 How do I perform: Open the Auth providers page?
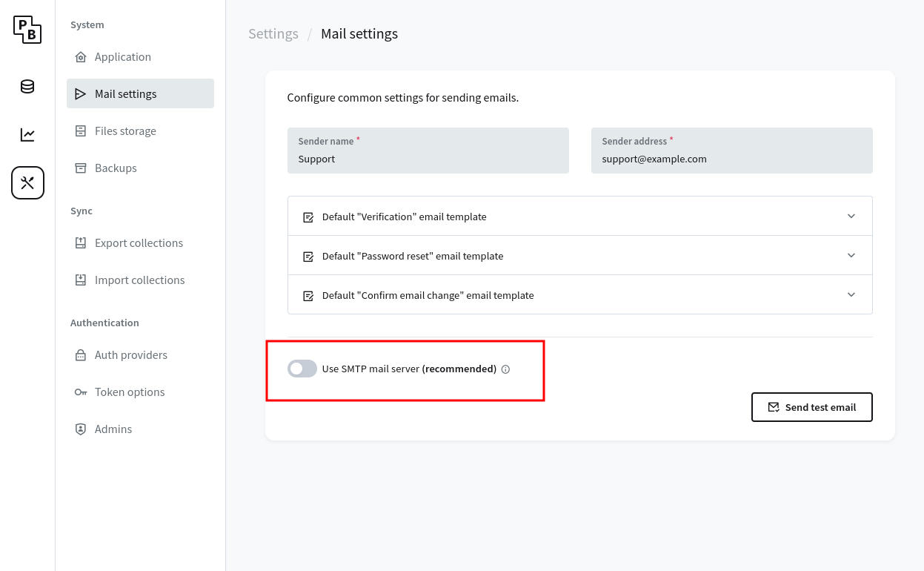pyautogui.click(x=130, y=355)
